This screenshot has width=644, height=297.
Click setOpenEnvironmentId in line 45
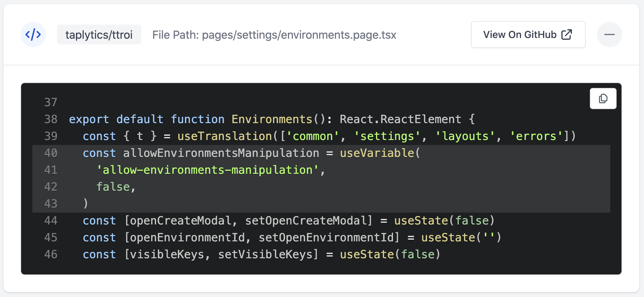pyautogui.click(x=326, y=238)
